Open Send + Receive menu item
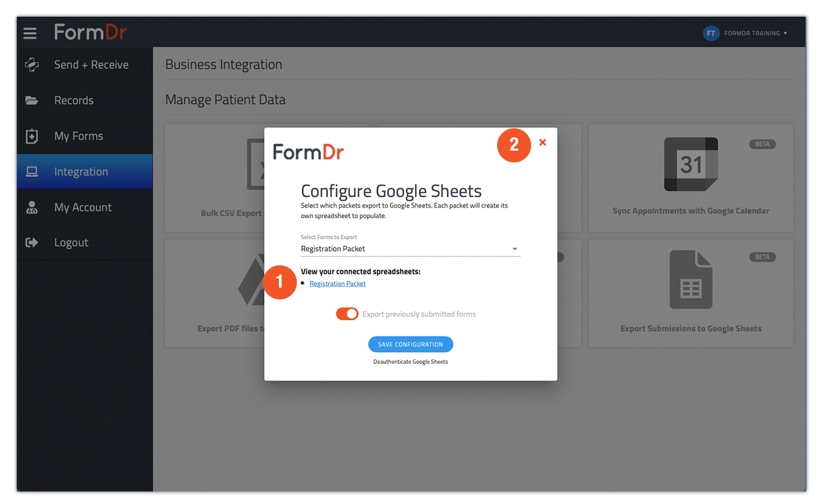This screenshot has height=504, width=820. pos(85,65)
